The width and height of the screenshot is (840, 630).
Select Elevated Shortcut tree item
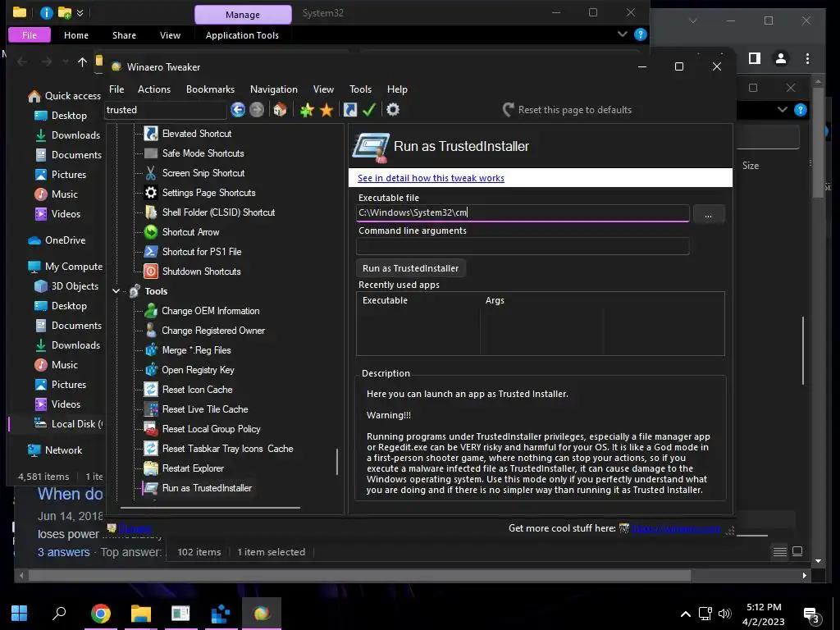click(197, 134)
